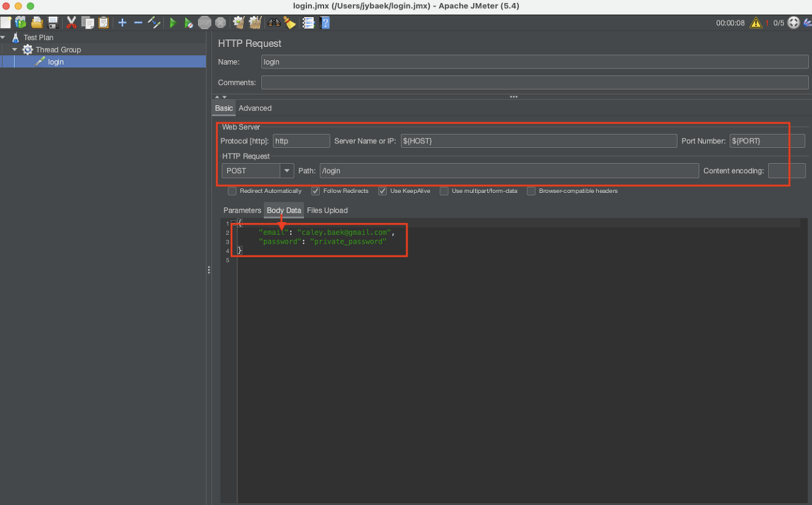Click the Reset Search yellow broom icon
The height and width of the screenshot is (505, 812).
290,23
